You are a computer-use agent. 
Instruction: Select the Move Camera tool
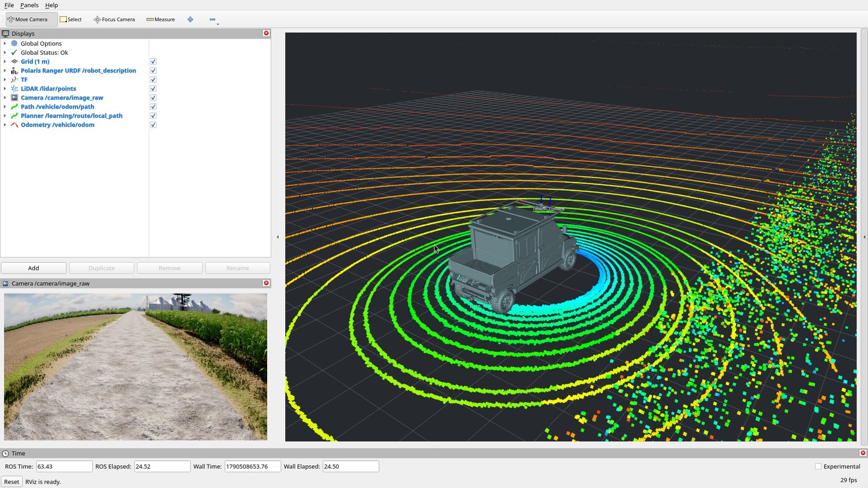pos(31,19)
